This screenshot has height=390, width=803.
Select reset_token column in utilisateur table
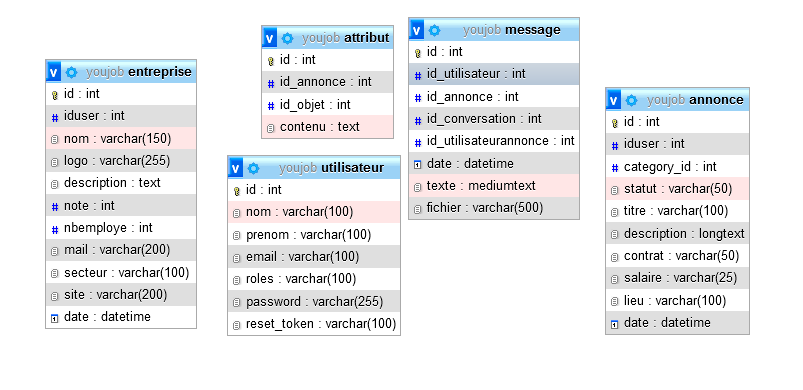click(x=314, y=324)
